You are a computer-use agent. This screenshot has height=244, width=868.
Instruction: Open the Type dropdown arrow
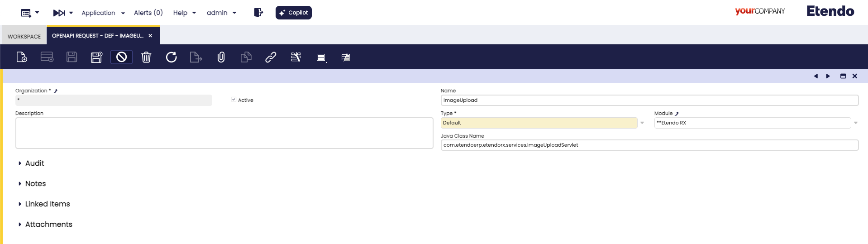pos(642,123)
